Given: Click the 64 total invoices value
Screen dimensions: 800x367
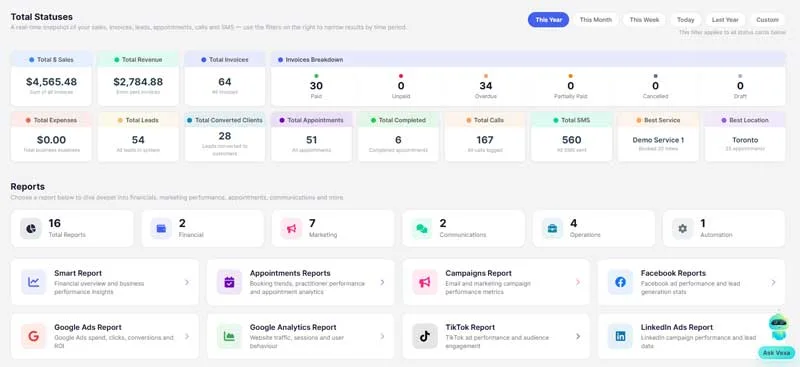Looking at the screenshot, I should (x=225, y=82).
